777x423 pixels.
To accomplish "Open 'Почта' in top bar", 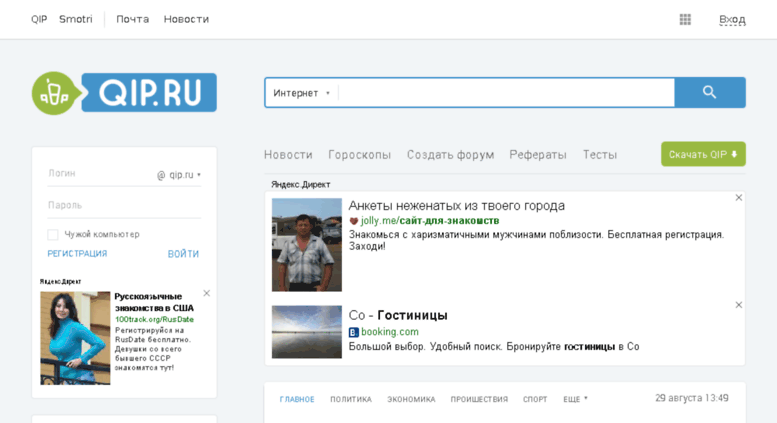I will point(132,19).
